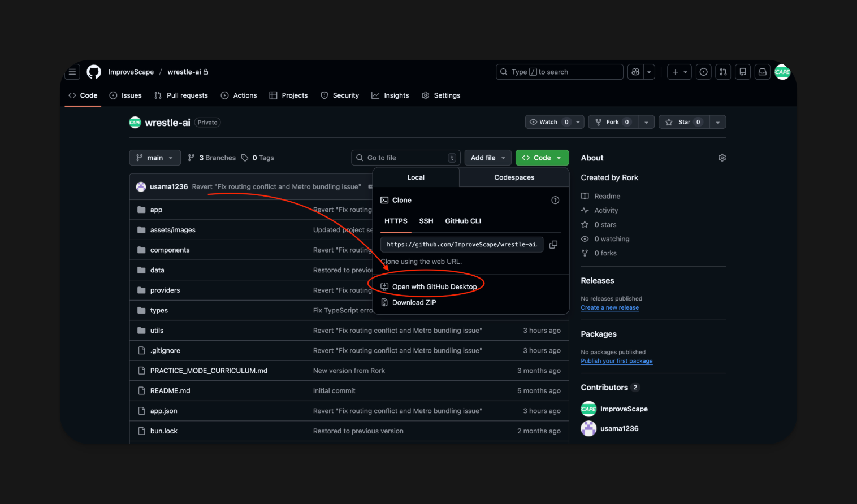Open the app folder

pos(156,210)
